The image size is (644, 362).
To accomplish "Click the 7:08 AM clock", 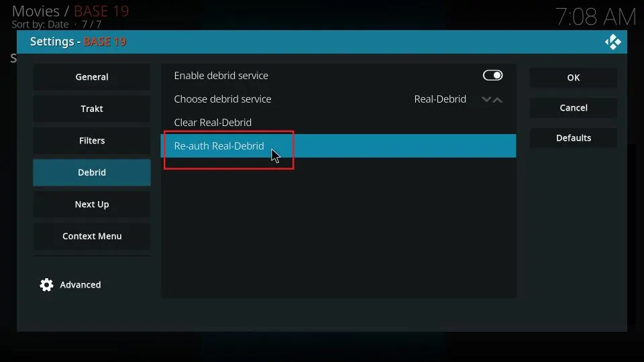I will point(596,17).
